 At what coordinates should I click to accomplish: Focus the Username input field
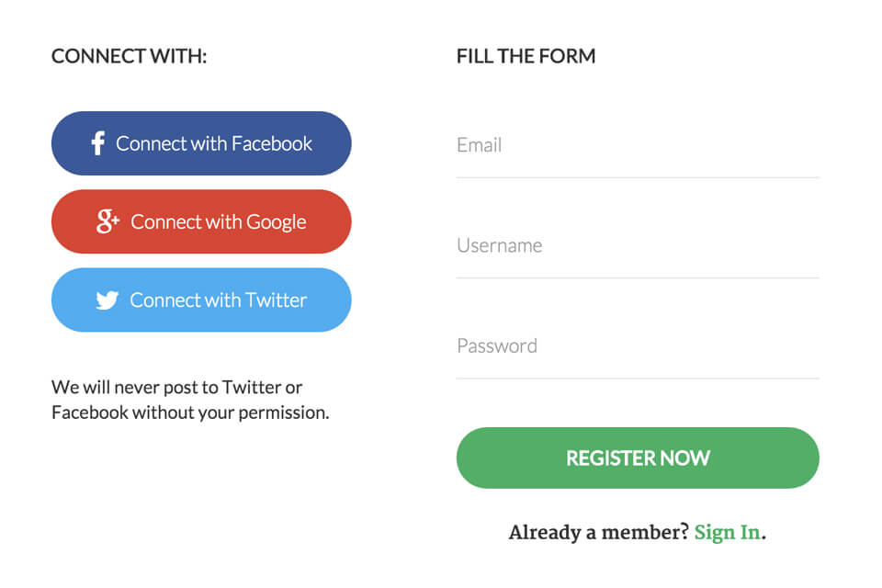click(637, 245)
